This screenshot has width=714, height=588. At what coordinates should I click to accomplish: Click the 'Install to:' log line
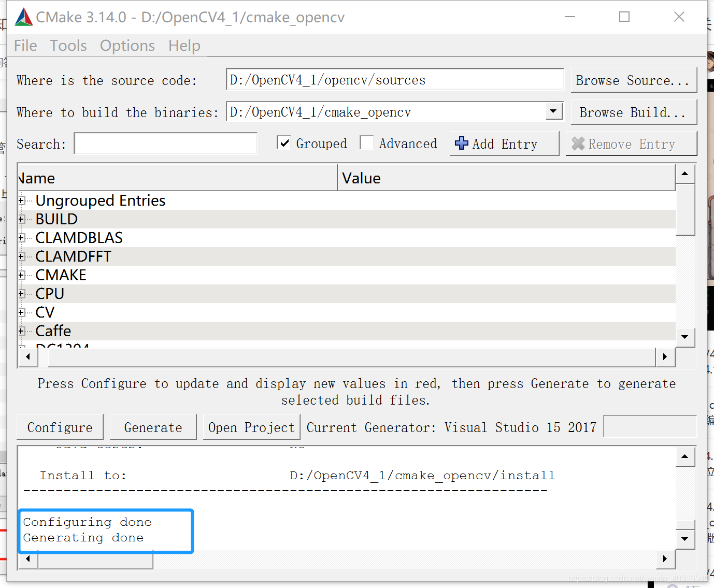(83, 476)
